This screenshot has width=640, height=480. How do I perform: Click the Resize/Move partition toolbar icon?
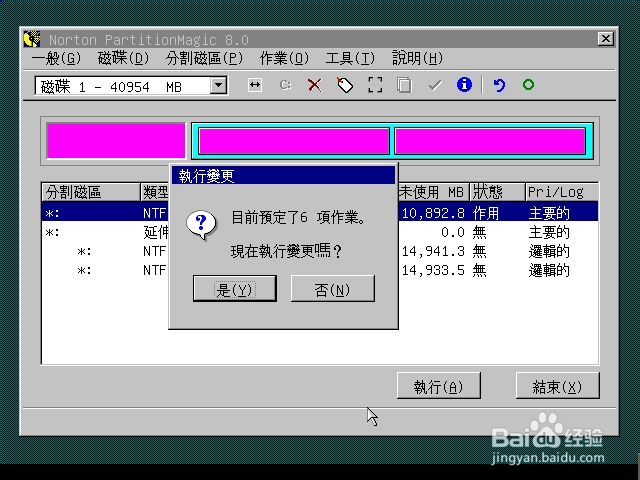coord(255,85)
